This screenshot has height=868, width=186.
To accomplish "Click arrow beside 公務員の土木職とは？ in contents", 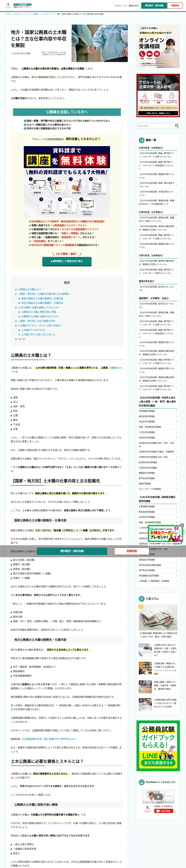I will tap(16, 289).
